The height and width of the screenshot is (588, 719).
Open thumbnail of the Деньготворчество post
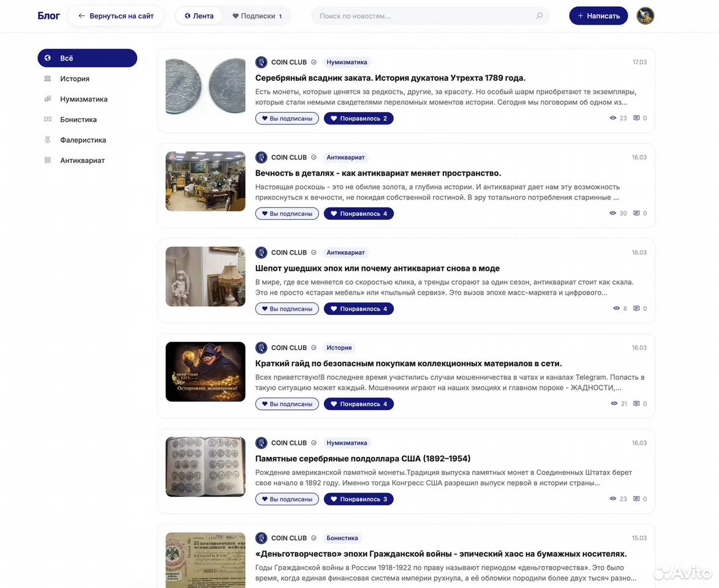[205, 560]
